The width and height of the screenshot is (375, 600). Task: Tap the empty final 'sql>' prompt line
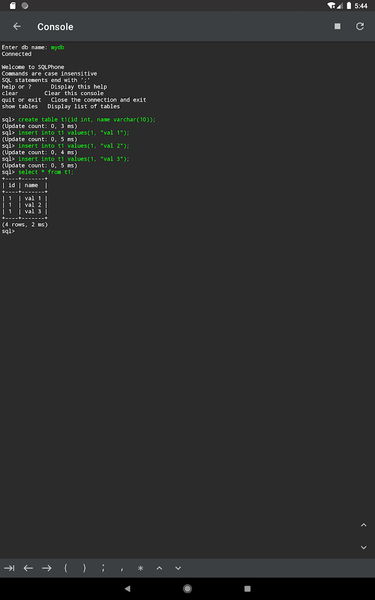(8, 231)
